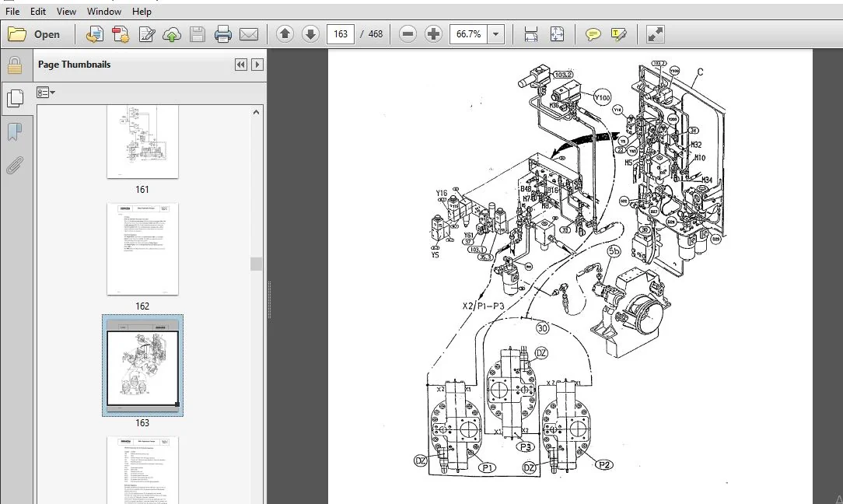Image resolution: width=843 pixels, height=504 pixels.
Task: Click the 'Y100' callout in diagram
Action: (x=602, y=98)
